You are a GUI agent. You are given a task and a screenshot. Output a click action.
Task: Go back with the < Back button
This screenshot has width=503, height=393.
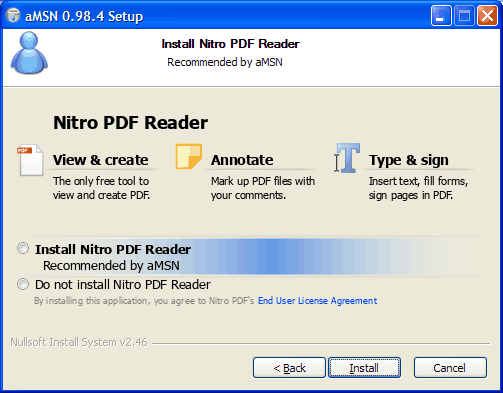289,368
